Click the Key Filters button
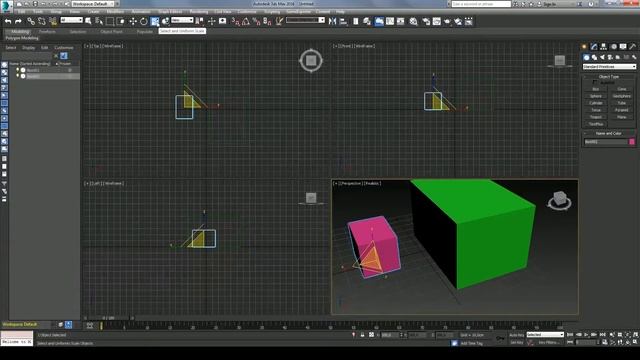Image resolution: width=640 pixels, height=360 pixels. coord(548,342)
